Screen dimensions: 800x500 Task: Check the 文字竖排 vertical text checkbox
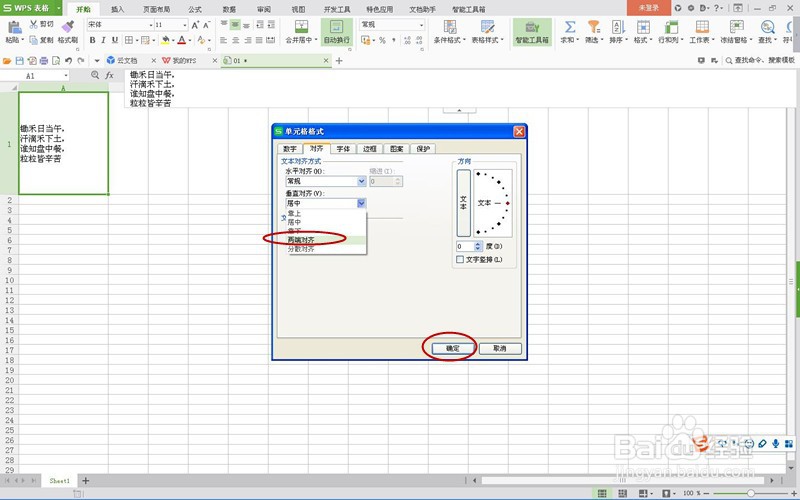coord(460,260)
